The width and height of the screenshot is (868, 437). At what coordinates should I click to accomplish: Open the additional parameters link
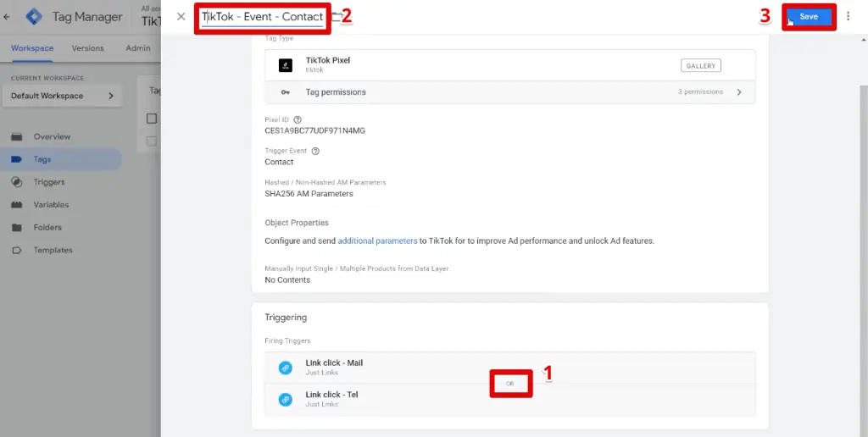tap(377, 241)
